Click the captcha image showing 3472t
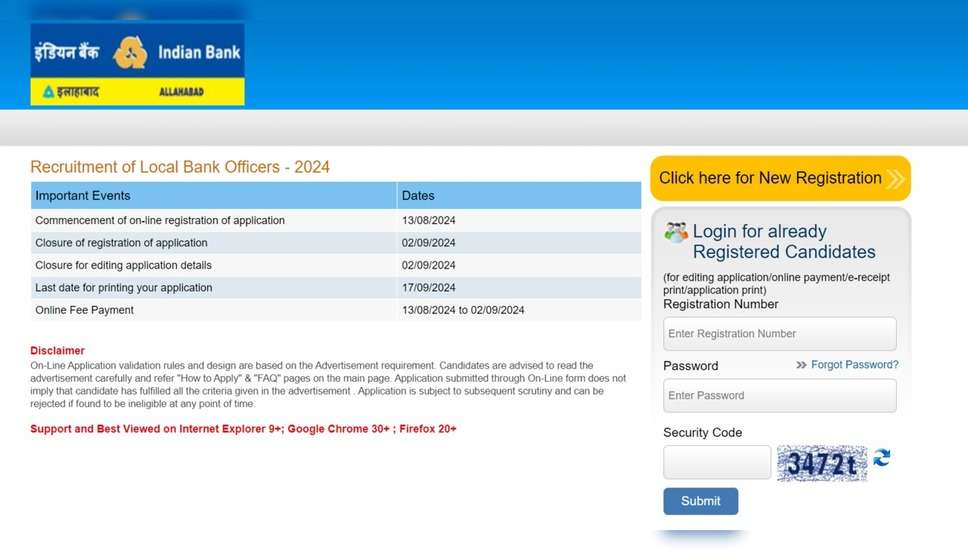The image size is (968, 550). [x=821, y=463]
